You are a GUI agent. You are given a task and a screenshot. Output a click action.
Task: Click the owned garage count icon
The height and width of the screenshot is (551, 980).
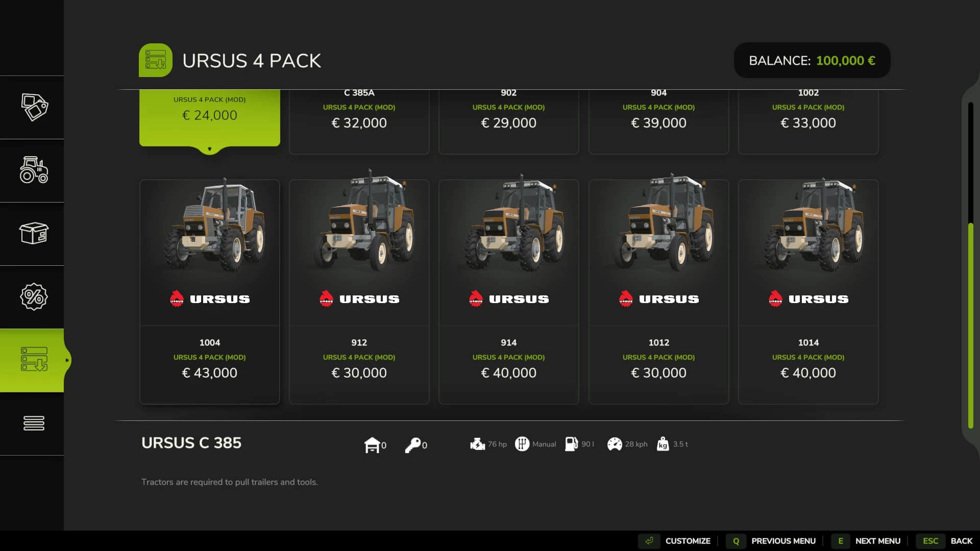coord(373,445)
